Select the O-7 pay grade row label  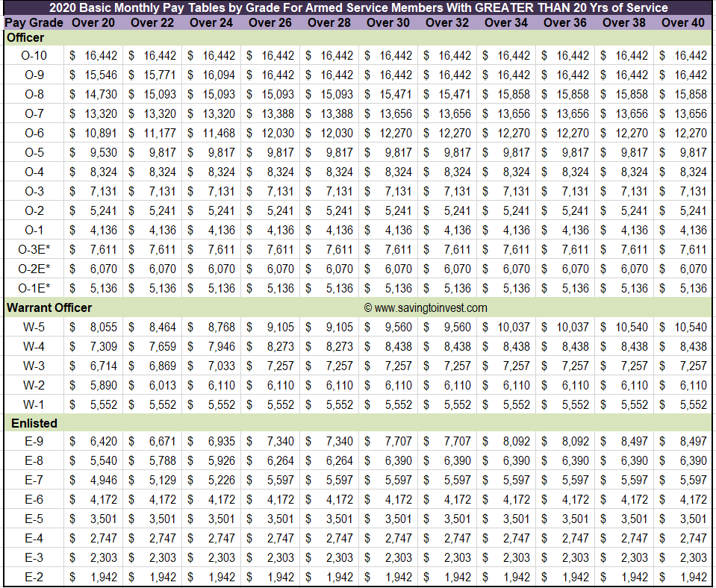coord(34,113)
